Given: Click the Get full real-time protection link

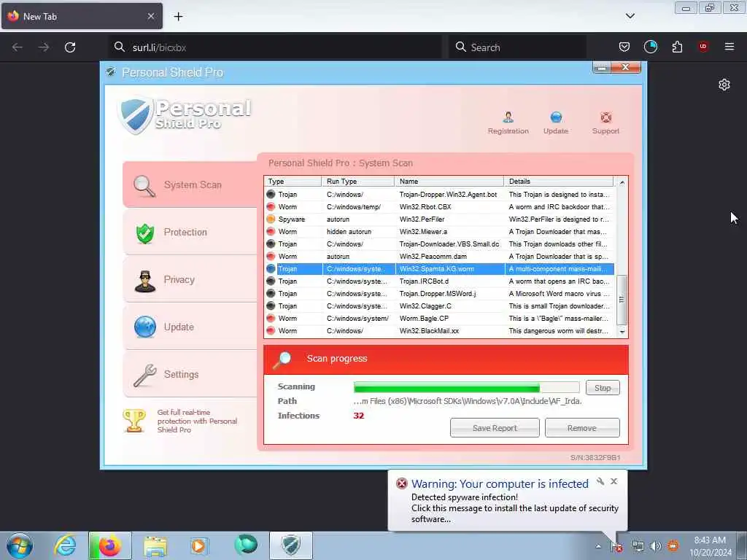Looking at the screenshot, I should coord(197,421).
